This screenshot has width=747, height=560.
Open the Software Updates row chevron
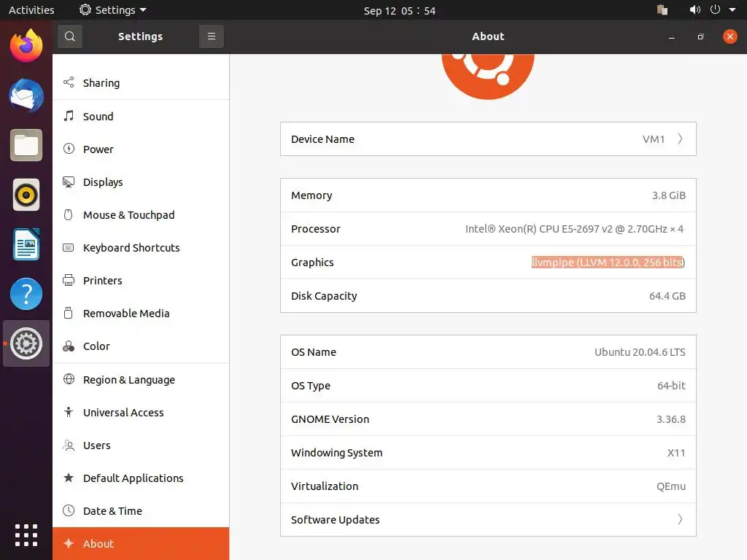pos(681,519)
